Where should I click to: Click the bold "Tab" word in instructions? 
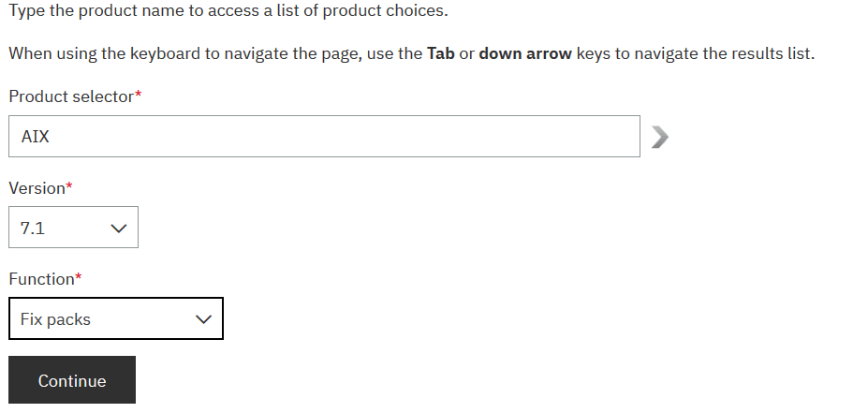pos(440,52)
